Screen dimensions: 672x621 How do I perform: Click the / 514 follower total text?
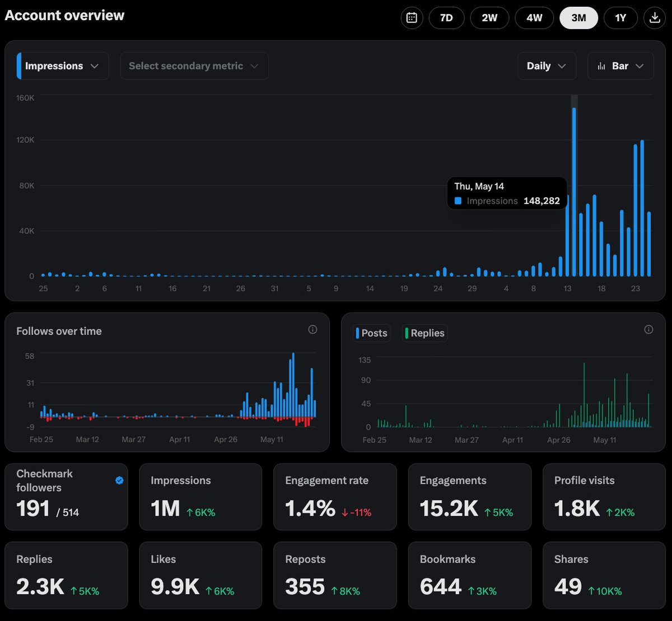(67, 512)
